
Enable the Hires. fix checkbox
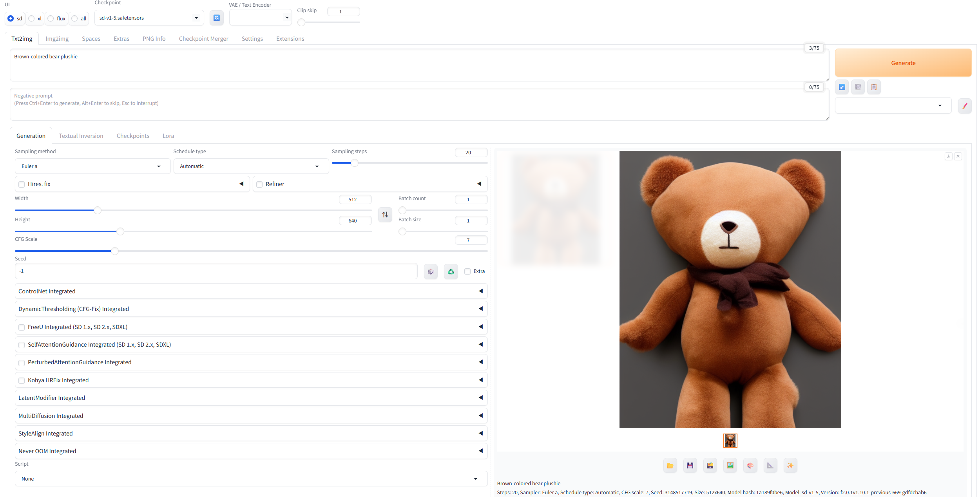click(22, 184)
